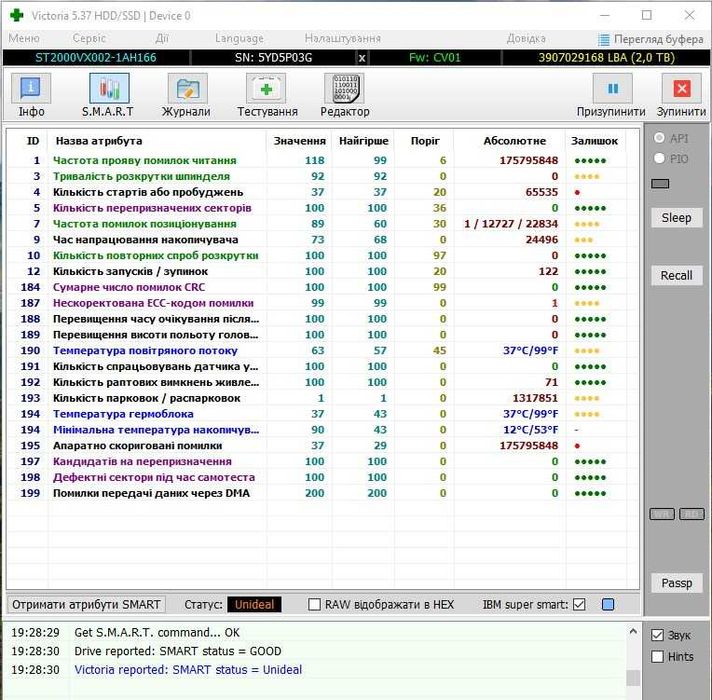Image resolution: width=712 pixels, height=700 pixels.
Task: Click the Найгірше column header
Action: [363, 141]
